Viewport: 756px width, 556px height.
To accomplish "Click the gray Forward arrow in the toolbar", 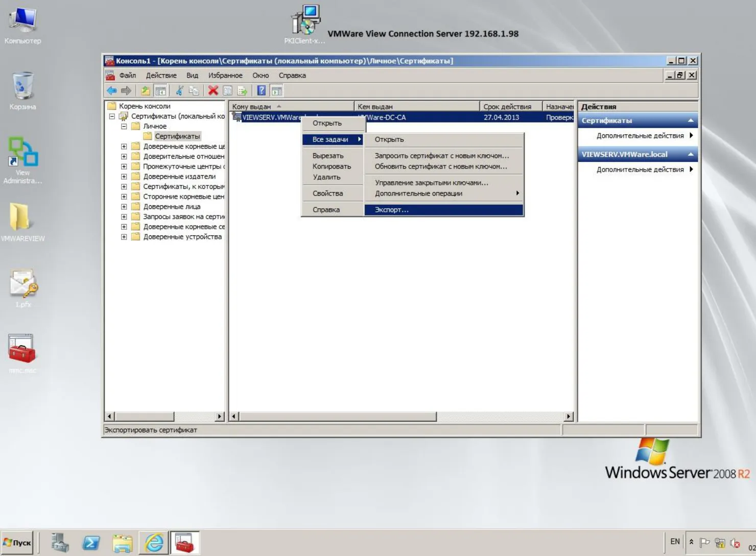I will pos(126,91).
